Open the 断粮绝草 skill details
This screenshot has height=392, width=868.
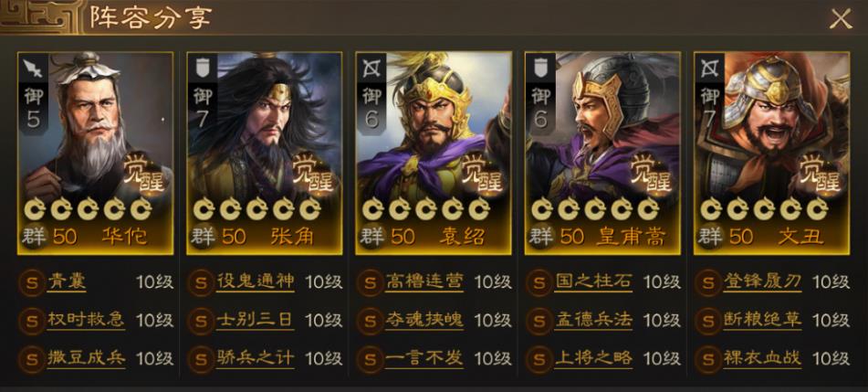coord(762,320)
